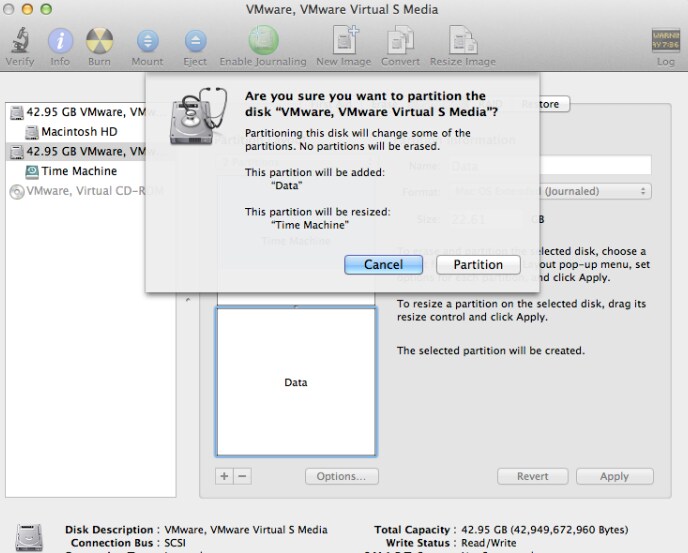Viewport: 688px width, 553px height.
Task: Click "The selected partition will be created." text
Action: tap(491, 351)
